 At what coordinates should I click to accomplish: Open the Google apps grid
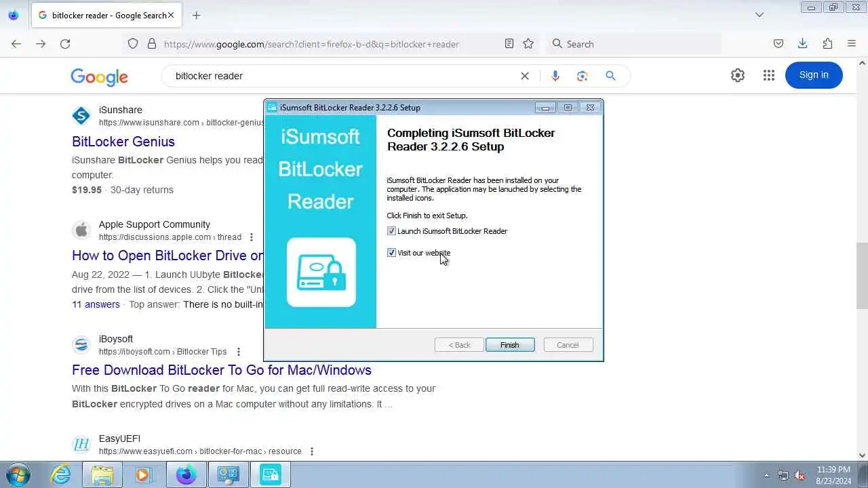pos(768,75)
